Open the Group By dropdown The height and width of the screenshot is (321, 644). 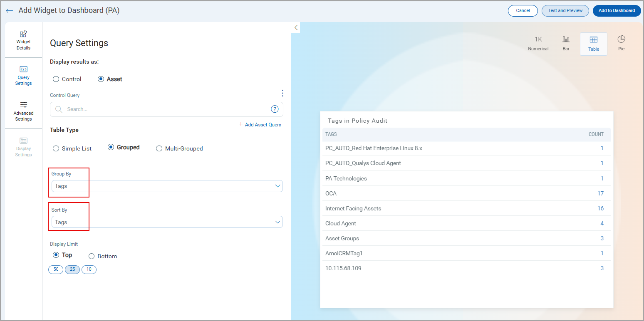pyautogui.click(x=167, y=186)
